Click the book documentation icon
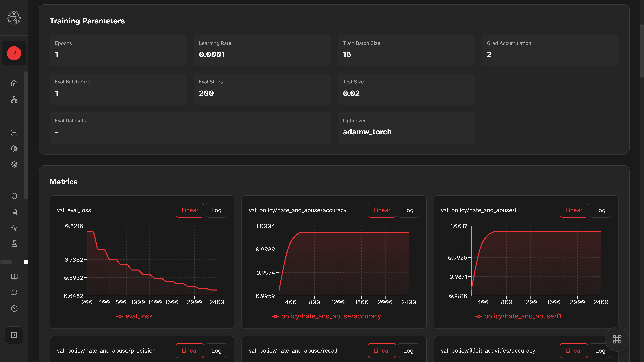The image size is (644, 362). coord(14,277)
